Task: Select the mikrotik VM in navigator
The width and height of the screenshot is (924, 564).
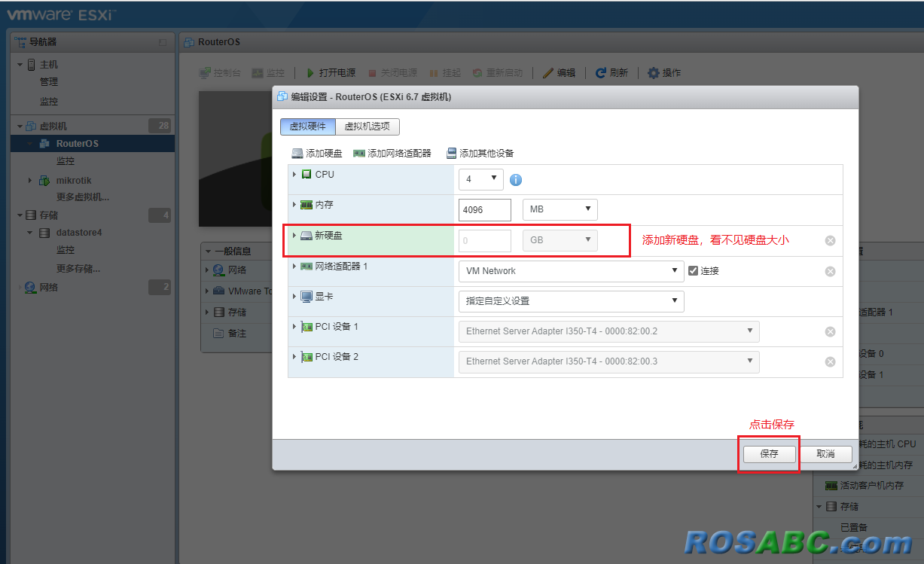Action: tap(74, 180)
